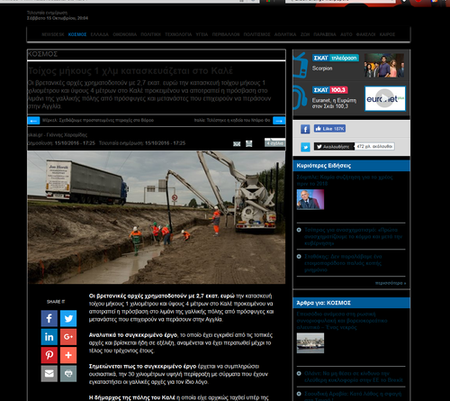The width and height of the screenshot is (450, 401).
Task: Go to previous article blue arrow
Action: [x=33, y=120]
